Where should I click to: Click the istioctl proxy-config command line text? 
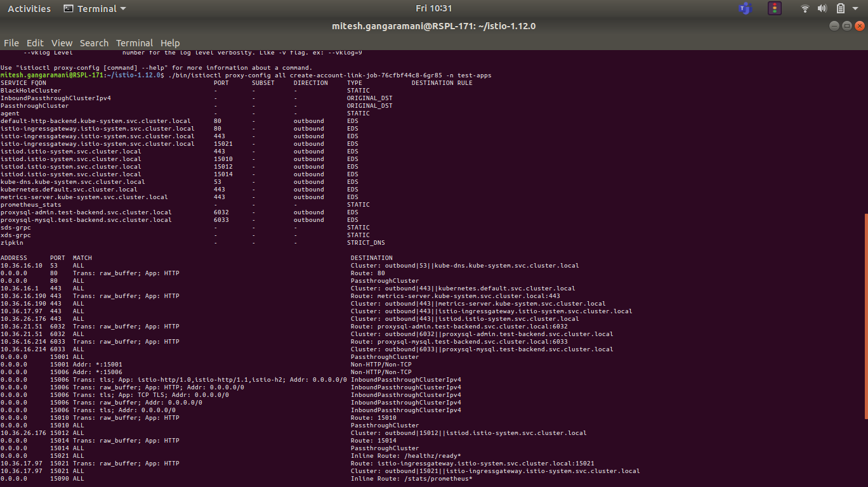[329, 75]
